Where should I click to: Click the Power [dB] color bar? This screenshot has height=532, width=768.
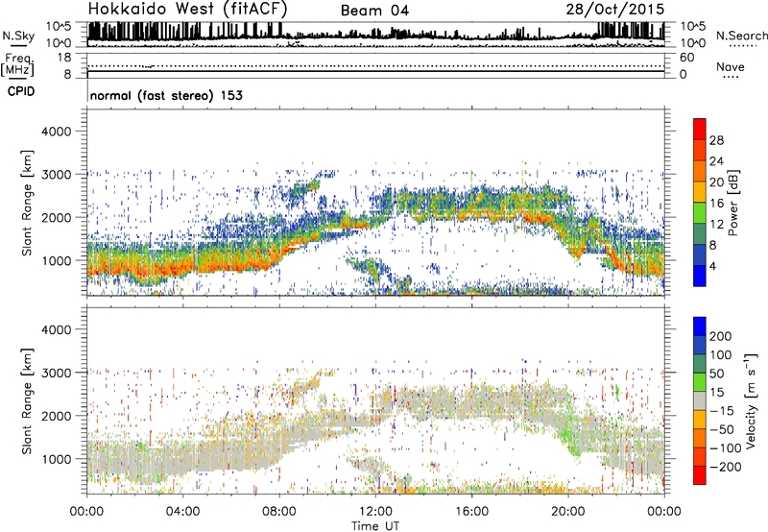(x=700, y=203)
